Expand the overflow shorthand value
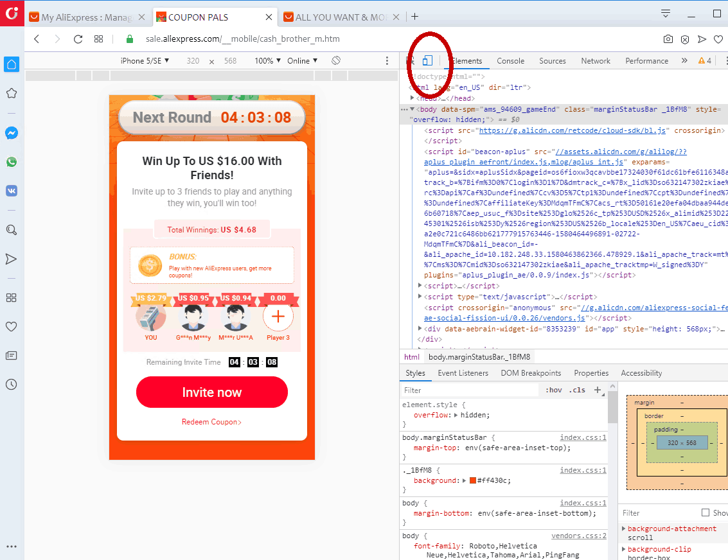Viewport: 728px width, 560px height. tap(456, 415)
